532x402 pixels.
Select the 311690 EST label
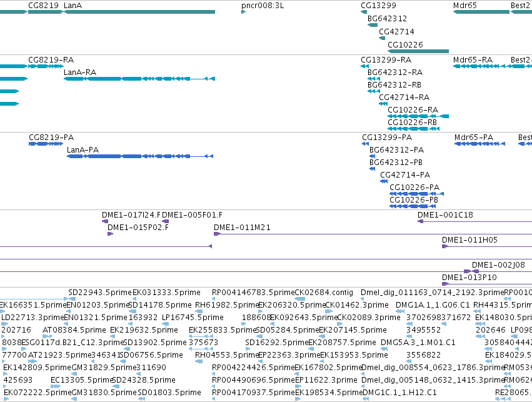pos(151,368)
